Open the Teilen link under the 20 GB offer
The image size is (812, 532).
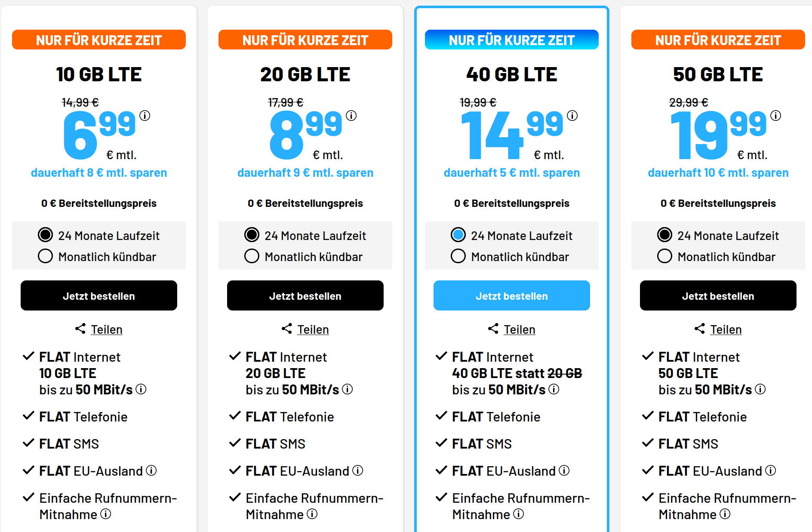313,329
